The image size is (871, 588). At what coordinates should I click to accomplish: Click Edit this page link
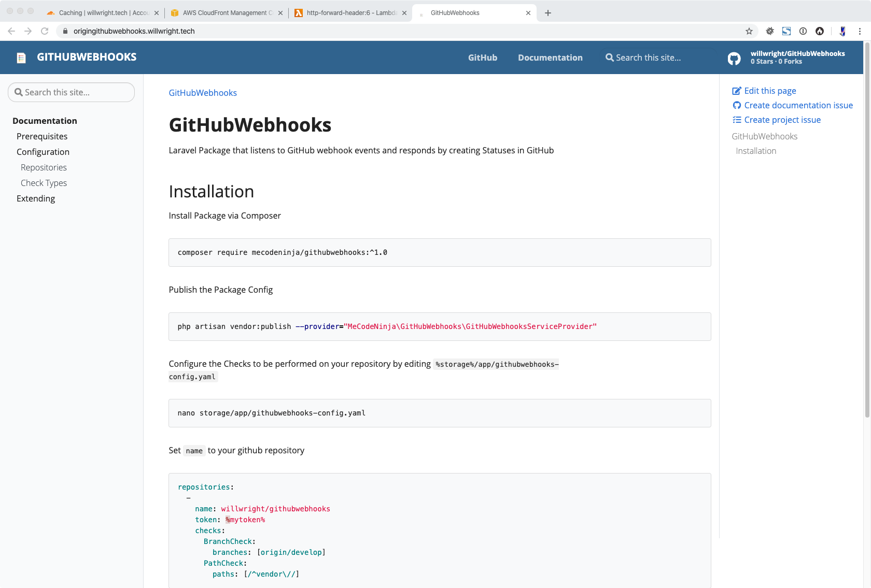(770, 91)
